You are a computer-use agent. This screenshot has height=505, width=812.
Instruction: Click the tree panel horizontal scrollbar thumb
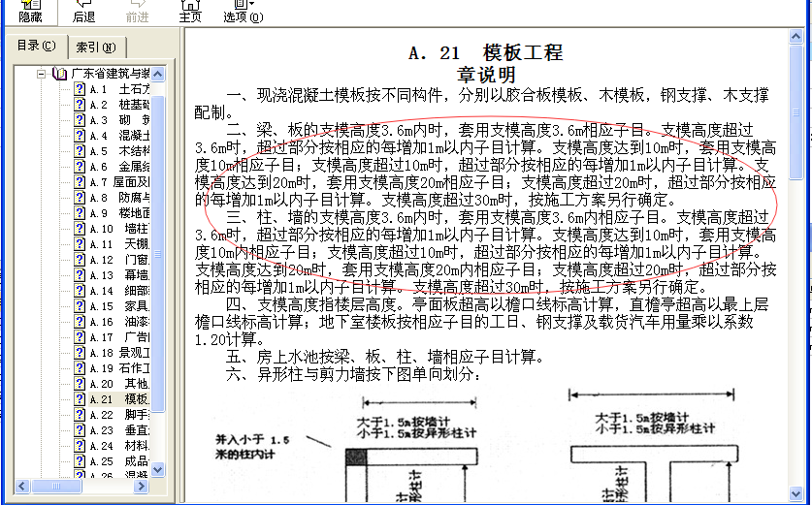56,486
